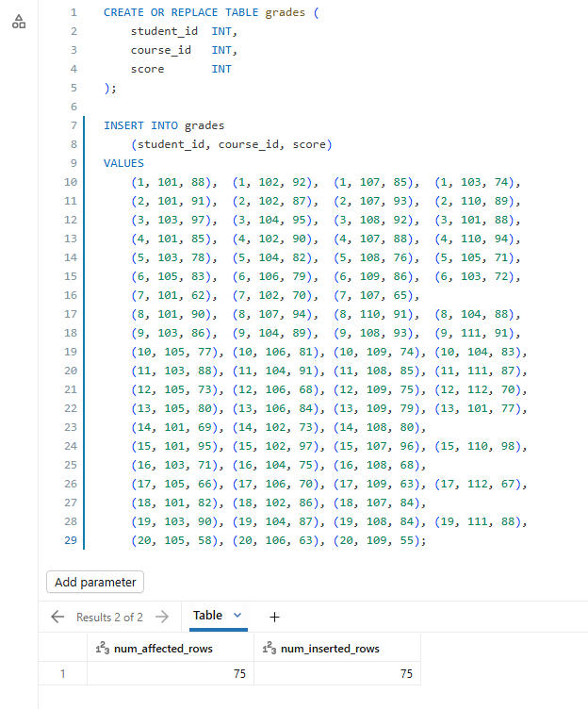Image resolution: width=588 pixels, height=709 pixels.
Task: Click the tuple (2, 110, 89)
Action: [x=474, y=201]
